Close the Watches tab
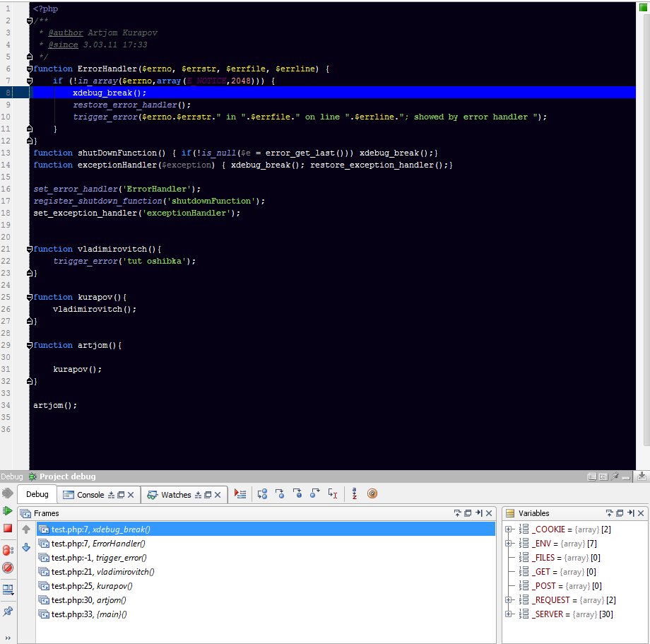The height and width of the screenshot is (644, 650). pyautogui.click(x=218, y=495)
